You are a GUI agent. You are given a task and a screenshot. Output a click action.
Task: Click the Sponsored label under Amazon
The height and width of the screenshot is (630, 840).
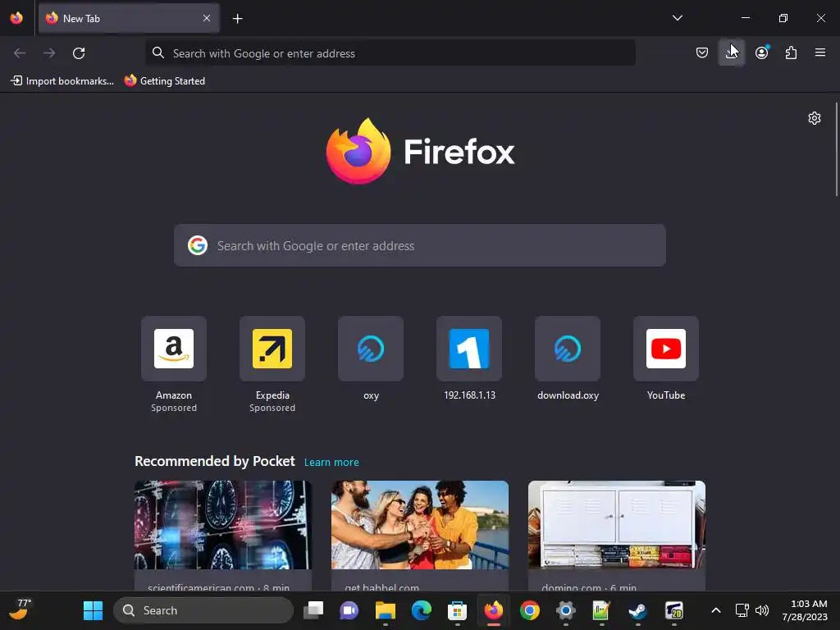pyautogui.click(x=174, y=409)
